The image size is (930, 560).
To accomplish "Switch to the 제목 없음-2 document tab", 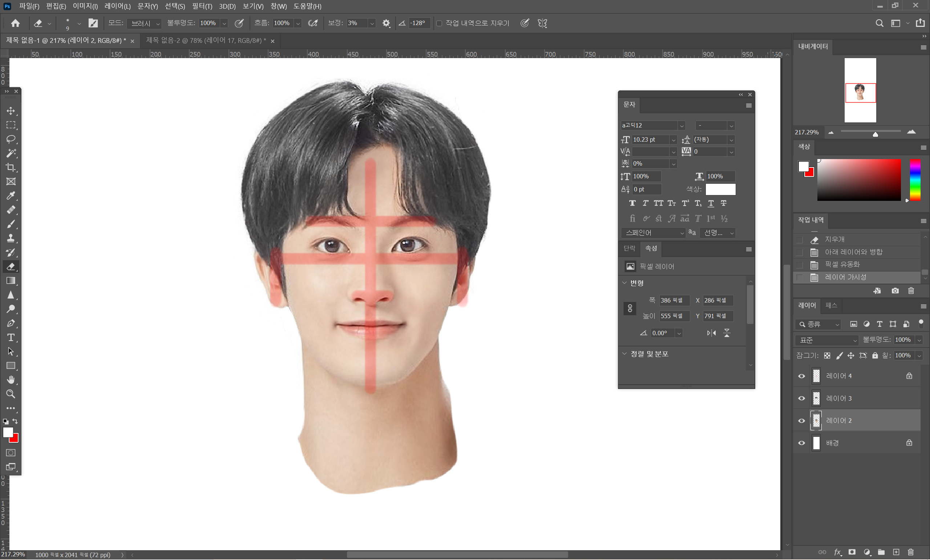I will (x=206, y=40).
